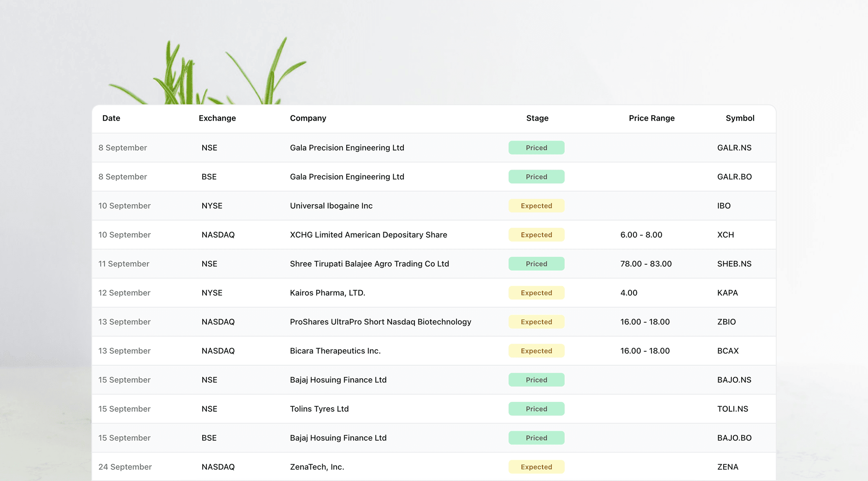Open the GALR.BO symbol

tap(734, 177)
